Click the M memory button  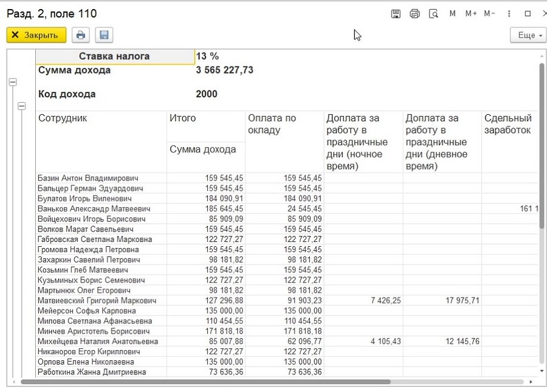click(452, 13)
